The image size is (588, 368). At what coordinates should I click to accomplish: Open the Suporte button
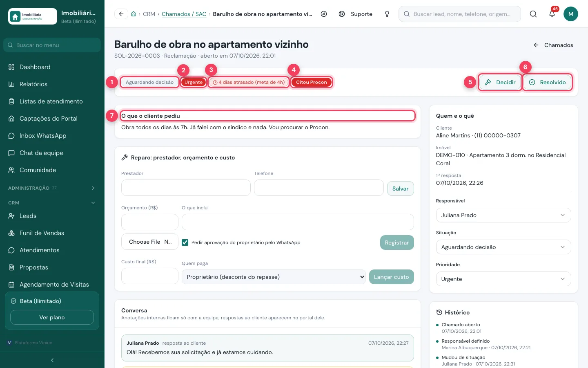(x=356, y=14)
